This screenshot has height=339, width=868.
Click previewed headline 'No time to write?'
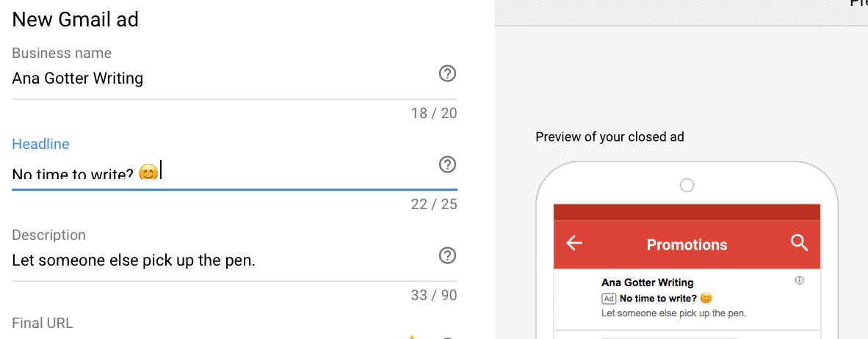click(x=658, y=299)
